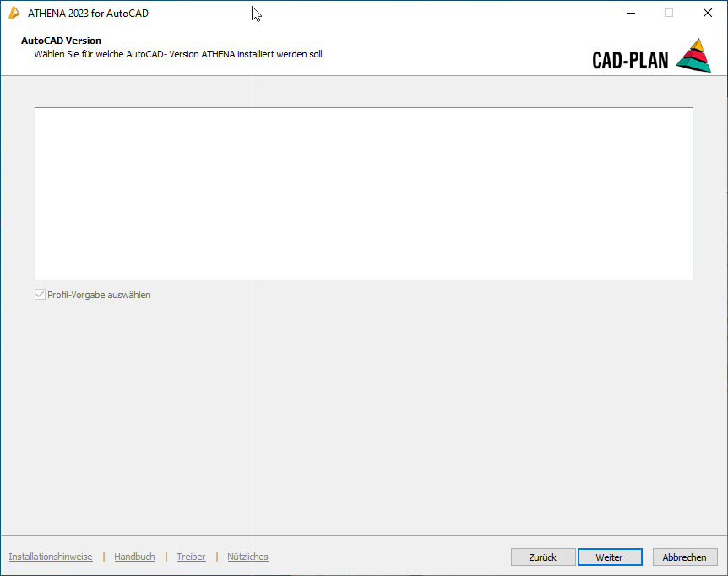The height and width of the screenshot is (576, 728).
Task: Click the ATHENA pyramid icon in the title bar
Action: tap(14, 13)
